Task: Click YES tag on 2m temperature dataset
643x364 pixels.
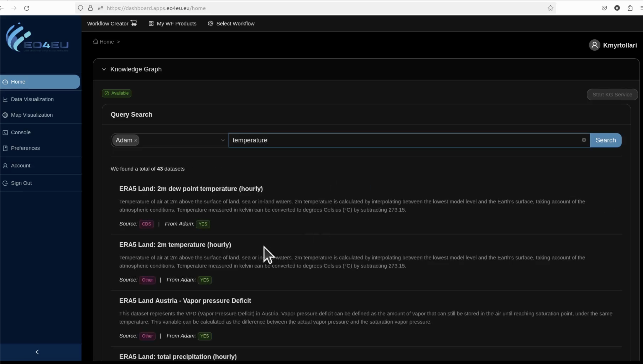Action: click(205, 280)
